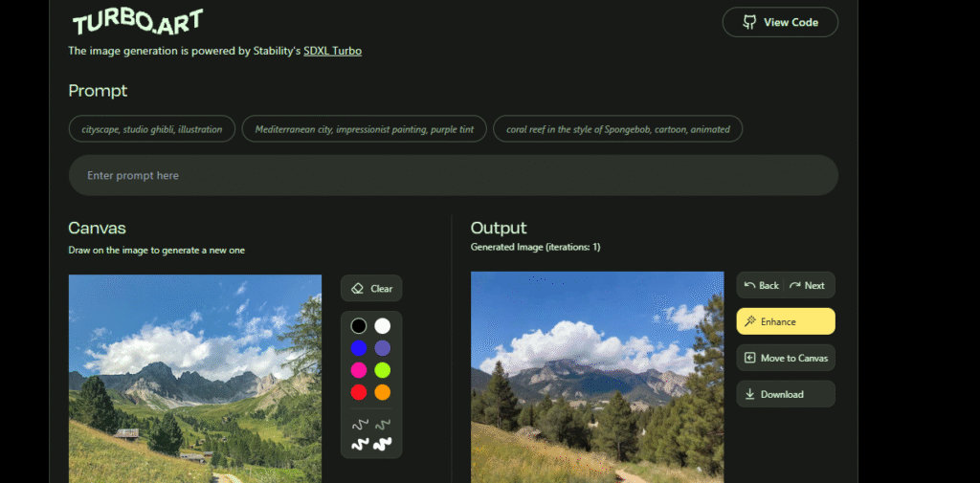Open the SDXL Turbo link
This screenshot has width=980, height=483.
[332, 51]
